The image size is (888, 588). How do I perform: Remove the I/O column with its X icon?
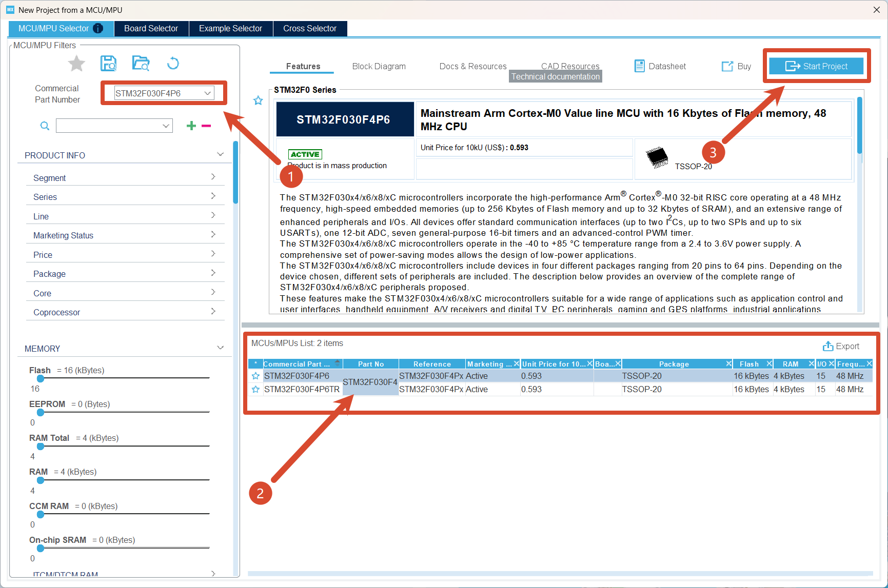pyautogui.click(x=831, y=363)
